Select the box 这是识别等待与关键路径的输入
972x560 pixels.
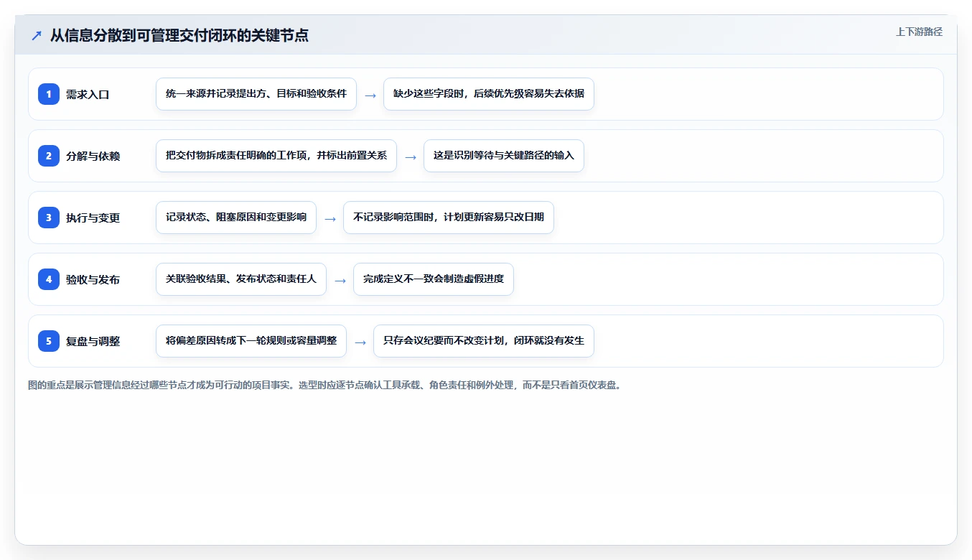pyautogui.click(x=504, y=156)
